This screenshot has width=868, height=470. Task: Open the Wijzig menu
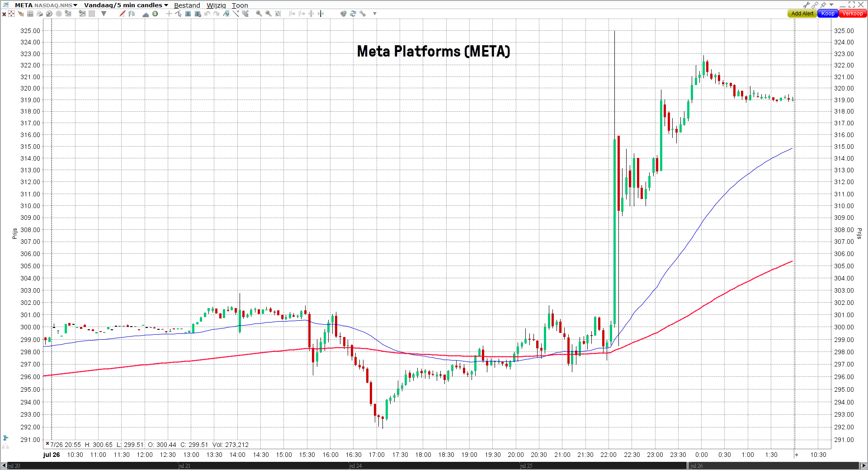[216, 5]
